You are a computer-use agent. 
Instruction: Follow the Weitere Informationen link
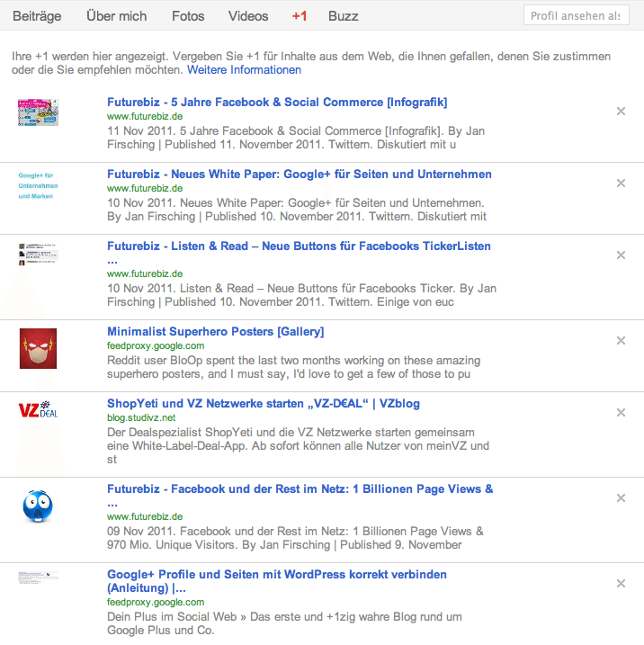[244, 70]
